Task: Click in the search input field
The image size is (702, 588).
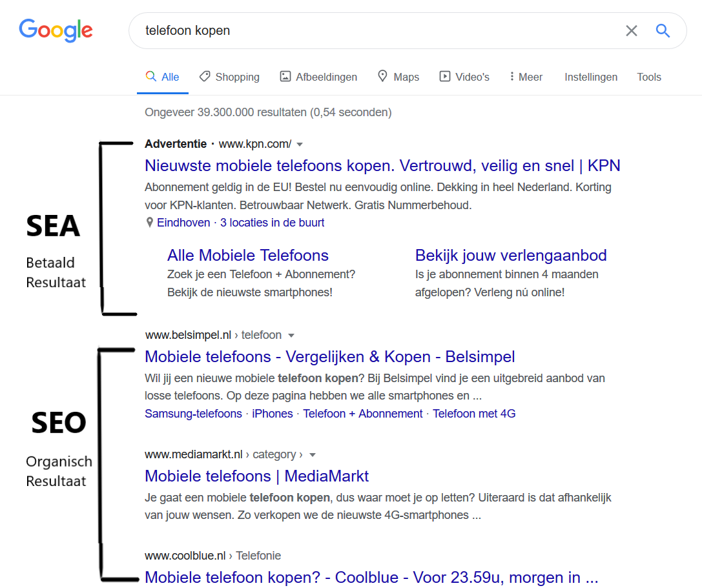Action: [375, 30]
